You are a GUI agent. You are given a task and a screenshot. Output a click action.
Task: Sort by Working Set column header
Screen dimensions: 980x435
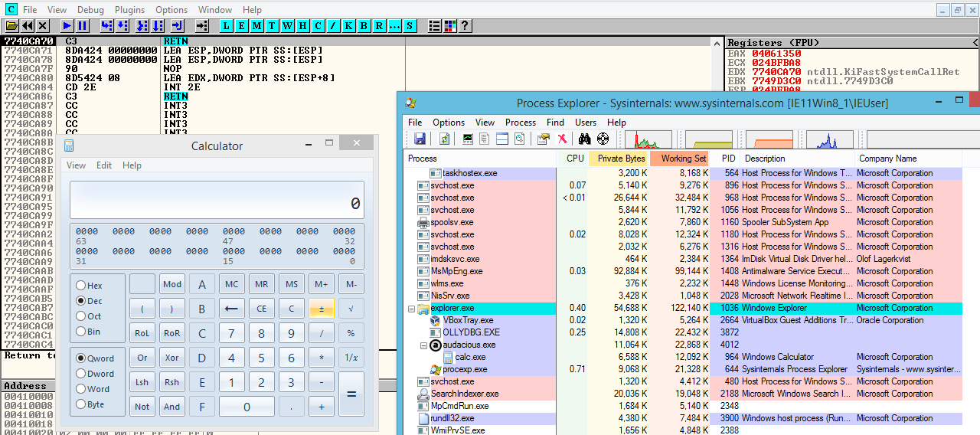(x=680, y=159)
